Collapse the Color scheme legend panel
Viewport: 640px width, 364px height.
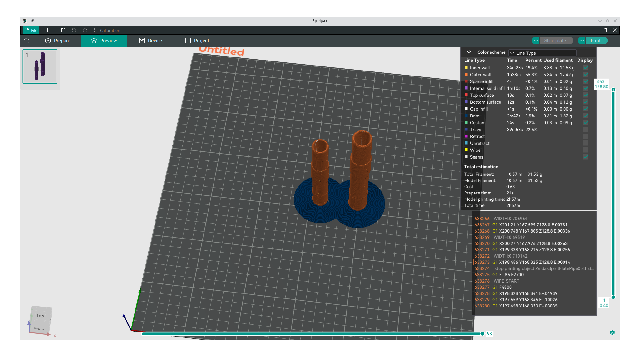(469, 52)
